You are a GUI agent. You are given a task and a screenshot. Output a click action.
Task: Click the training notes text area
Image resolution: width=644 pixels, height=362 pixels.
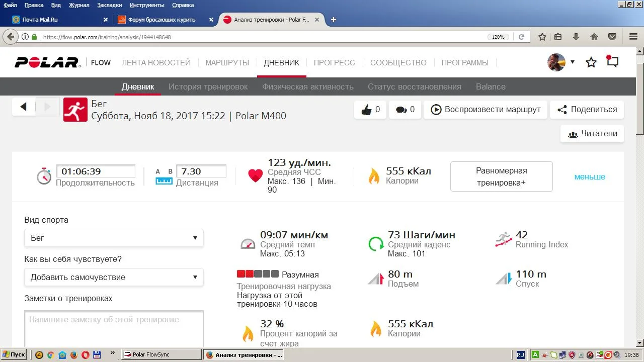pyautogui.click(x=114, y=329)
